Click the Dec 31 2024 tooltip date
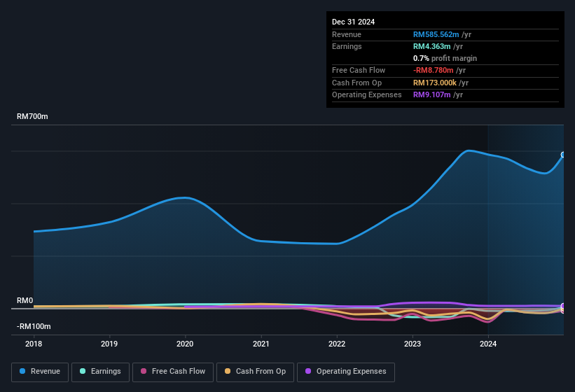 (x=353, y=22)
